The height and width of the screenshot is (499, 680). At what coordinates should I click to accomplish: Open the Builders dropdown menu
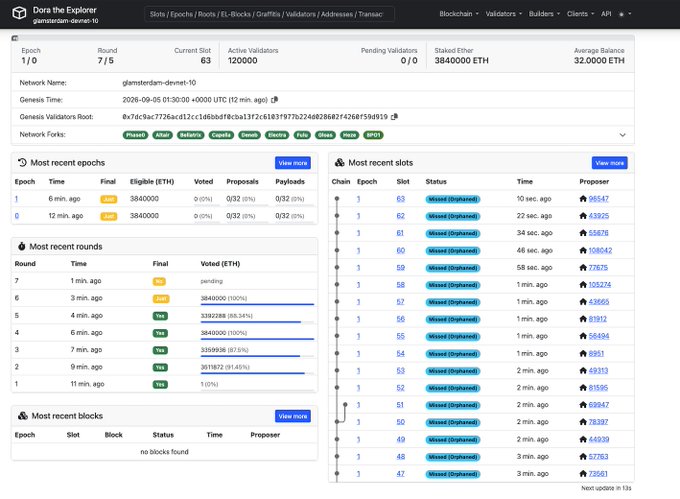544,14
